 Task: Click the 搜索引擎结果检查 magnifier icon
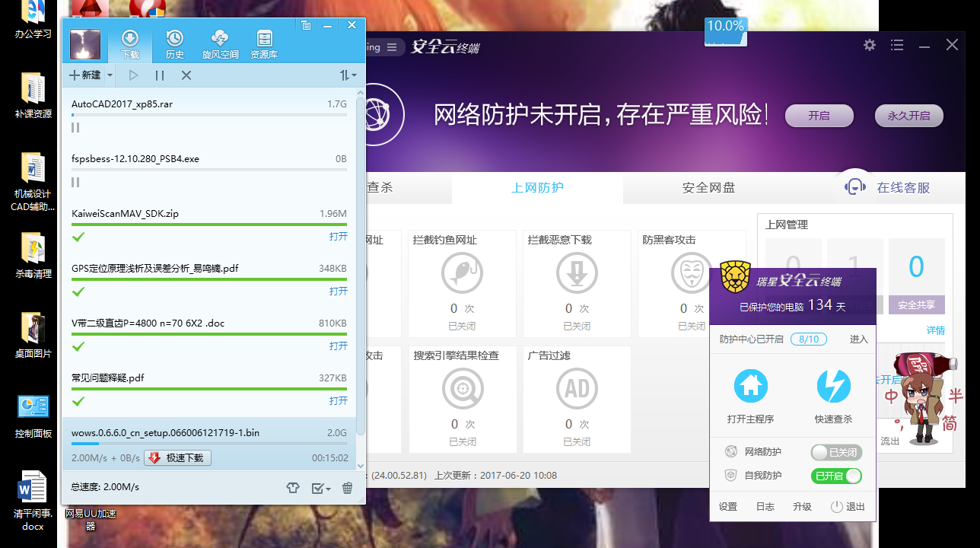tap(461, 389)
